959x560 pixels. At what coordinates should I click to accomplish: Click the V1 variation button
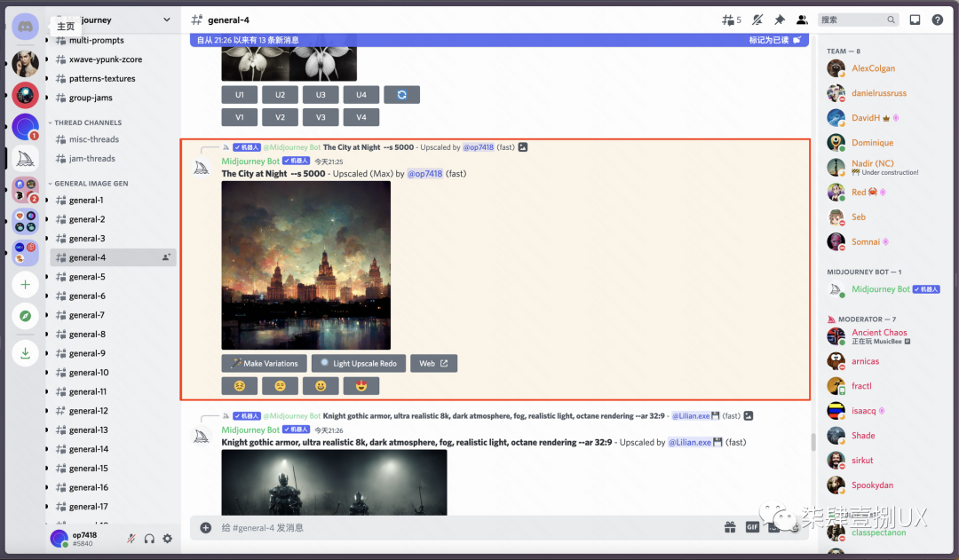(239, 117)
